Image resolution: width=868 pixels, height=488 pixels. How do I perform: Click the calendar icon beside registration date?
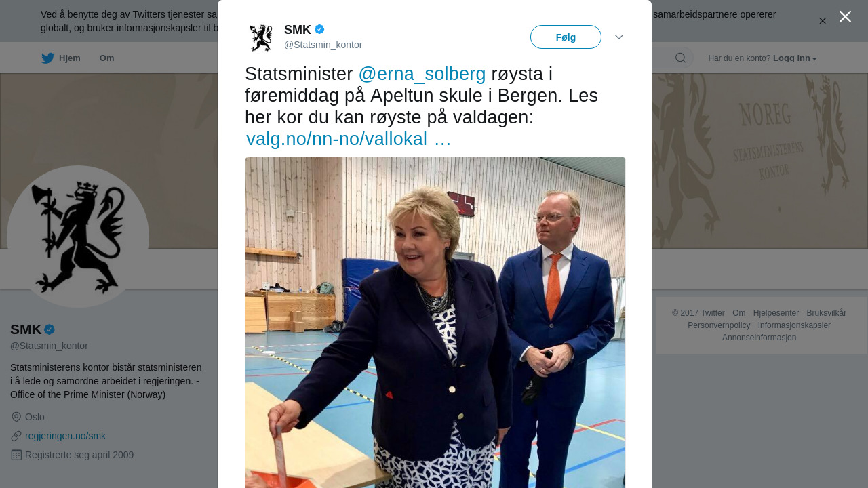[16, 455]
